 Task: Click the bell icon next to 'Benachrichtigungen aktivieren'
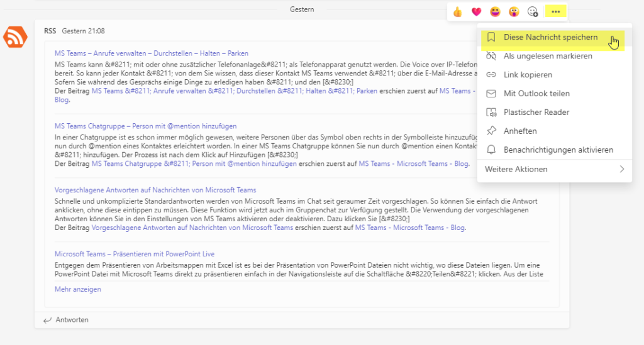491,150
